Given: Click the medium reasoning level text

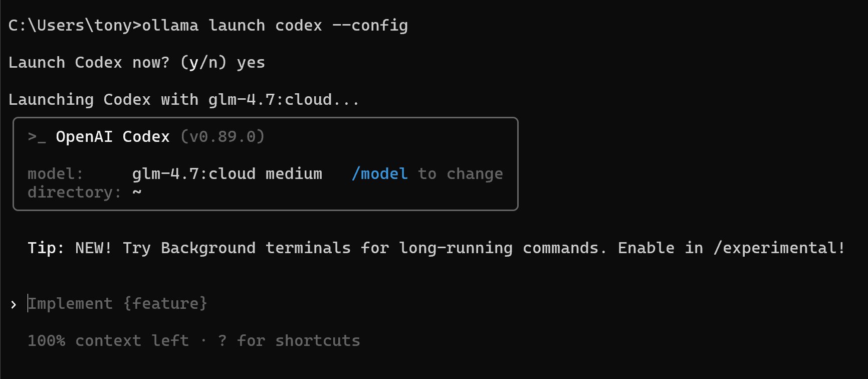Looking at the screenshot, I should pos(294,174).
